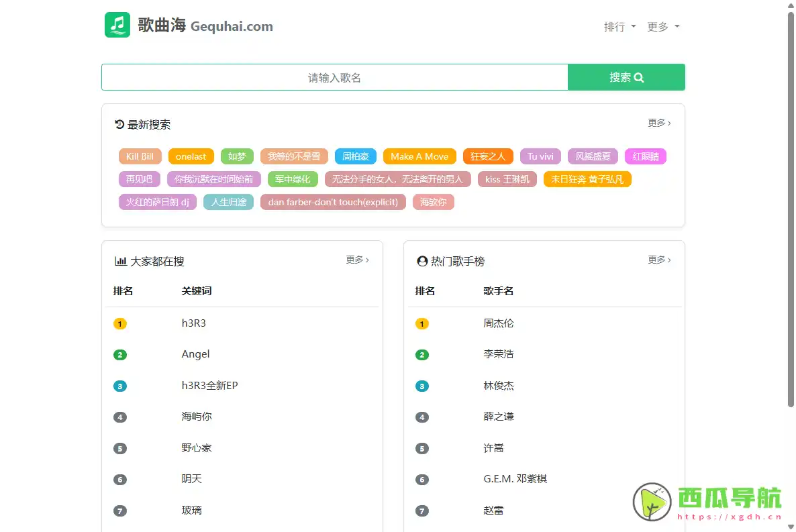
Task: Click teal rank 3 badge beside 林俊杰
Action: pos(422,386)
